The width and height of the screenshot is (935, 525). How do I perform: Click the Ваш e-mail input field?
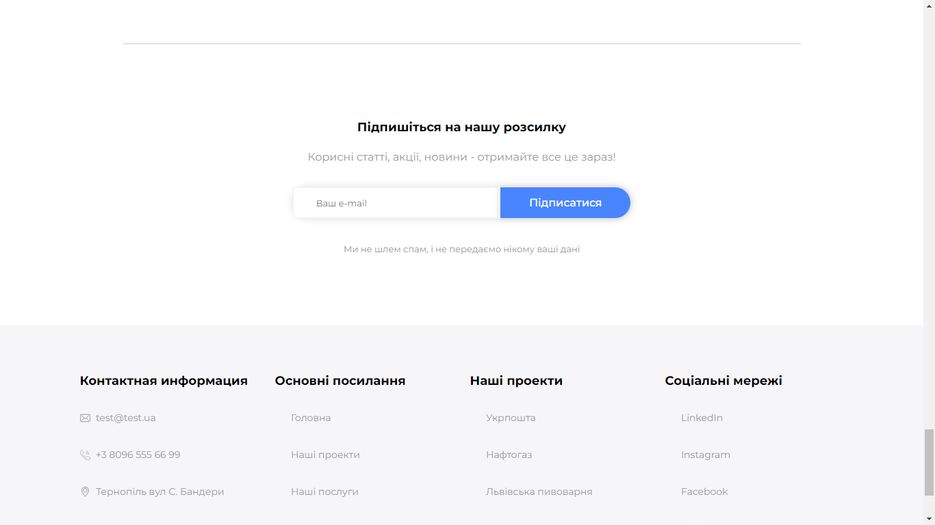pos(397,203)
